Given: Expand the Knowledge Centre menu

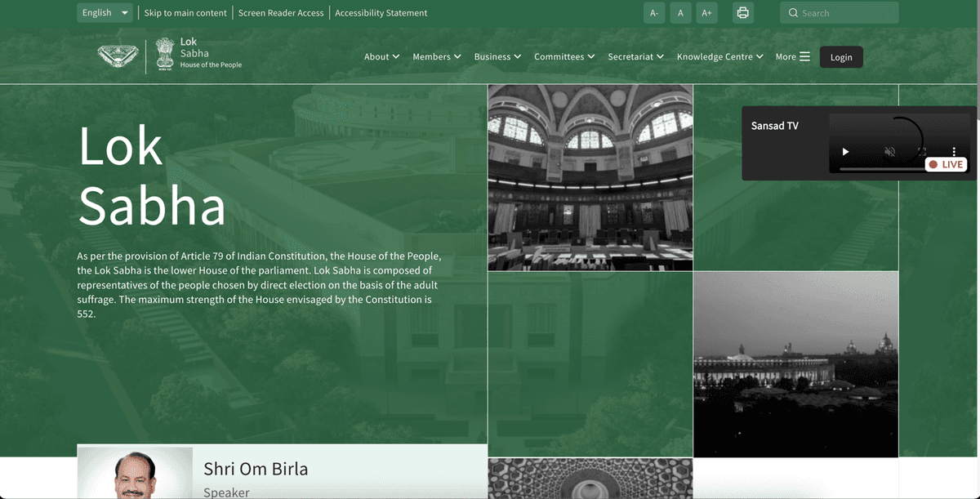Looking at the screenshot, I should click(719, 57).
